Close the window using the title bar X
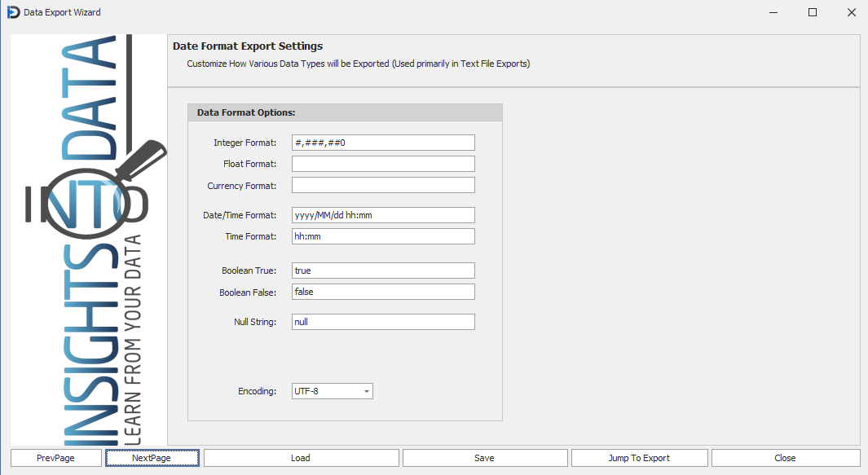 pyautogui.click(x=850, y=12)
